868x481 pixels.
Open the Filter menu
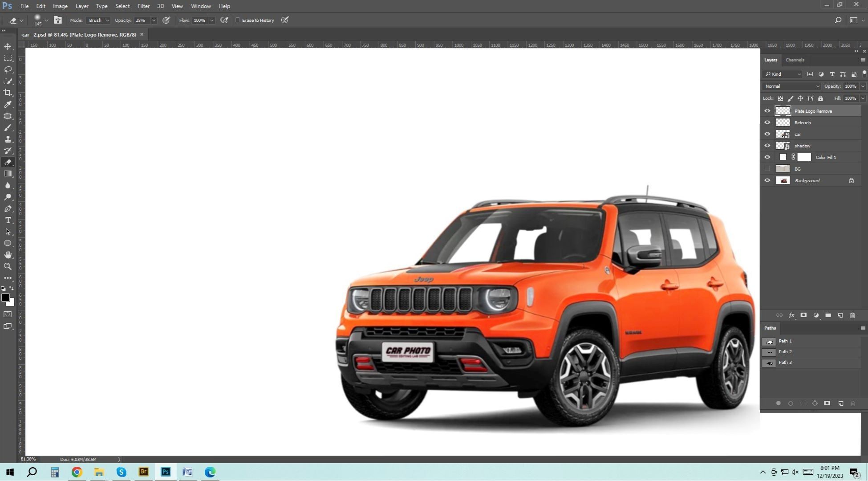[143, 6]
